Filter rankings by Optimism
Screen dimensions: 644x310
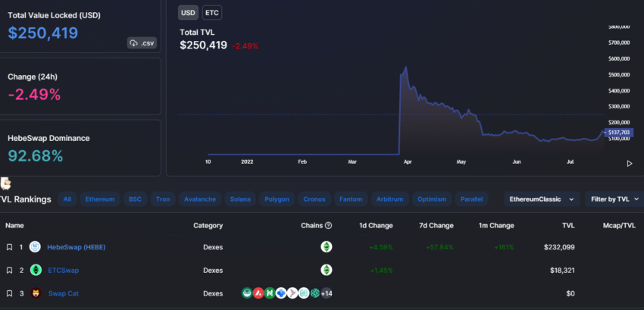point(432,199)
